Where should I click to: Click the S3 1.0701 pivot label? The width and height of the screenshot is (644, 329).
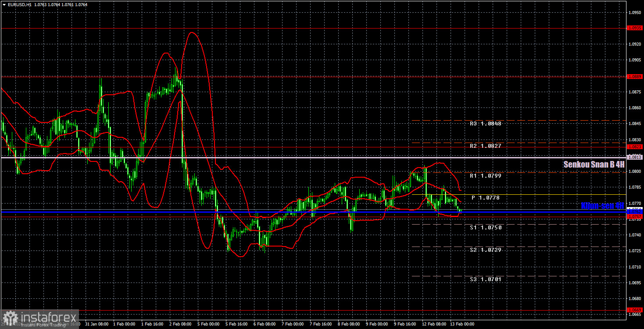point(485,279)
